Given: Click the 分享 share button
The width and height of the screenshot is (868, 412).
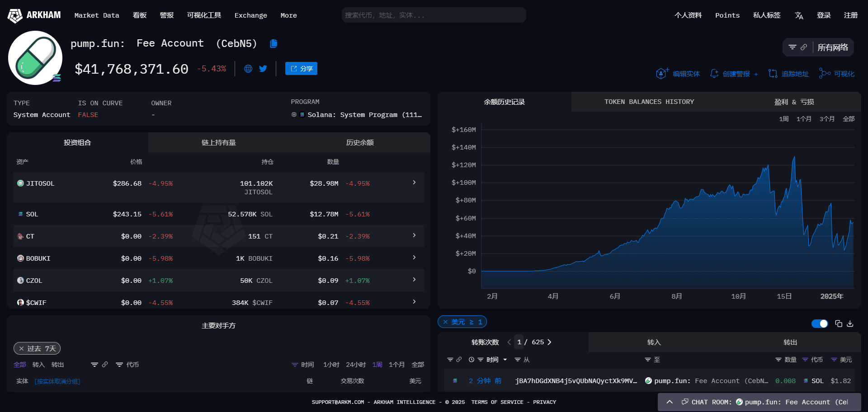Looking at the screenshot, I should click(301, 69).
